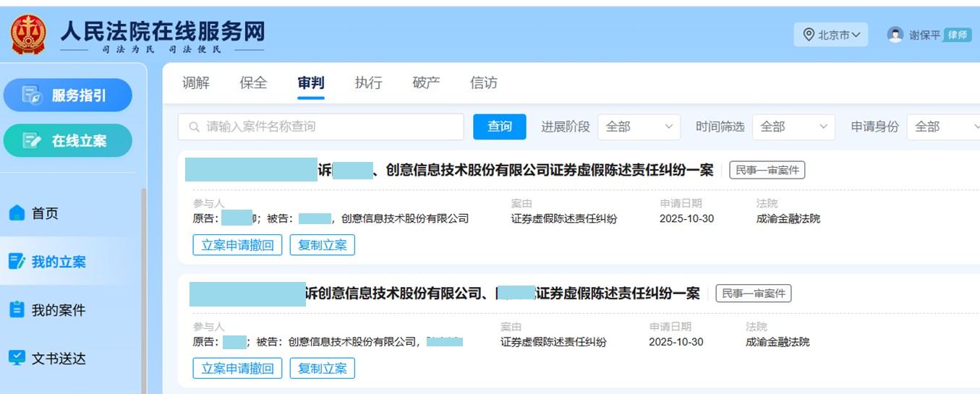Image resolution: width=980 pixels, height=394 pixels.
Task: Click the second case's 民事一审案件 tag
Action: [x=754, y=294]
